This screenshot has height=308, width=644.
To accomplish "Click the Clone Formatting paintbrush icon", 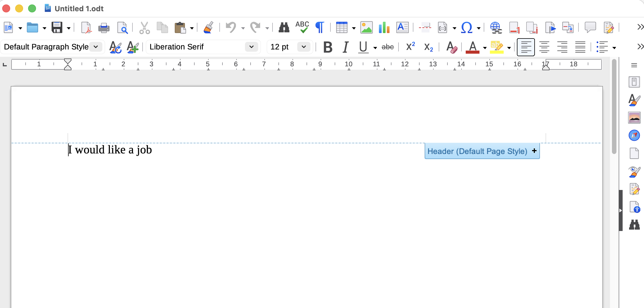I will coord(208,28).
